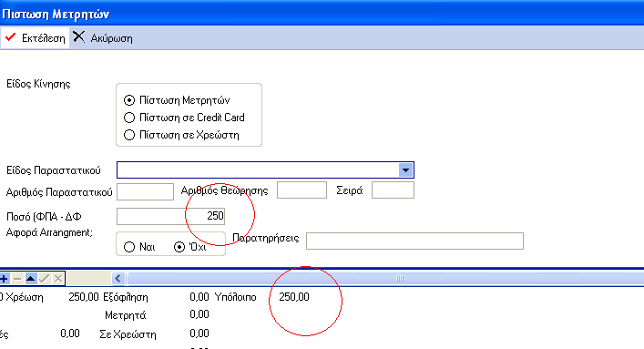
Task: Click the Ακύρωση (cancel) button
Action: point(103,38)
